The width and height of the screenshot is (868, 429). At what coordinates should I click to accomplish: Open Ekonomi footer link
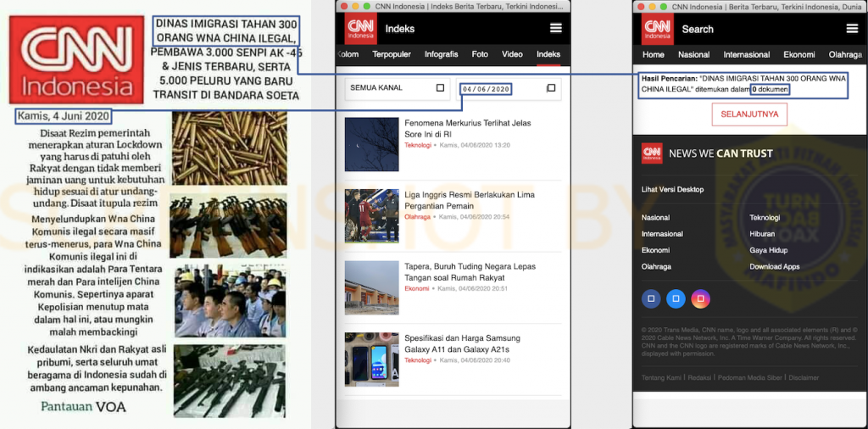[655, 250]
